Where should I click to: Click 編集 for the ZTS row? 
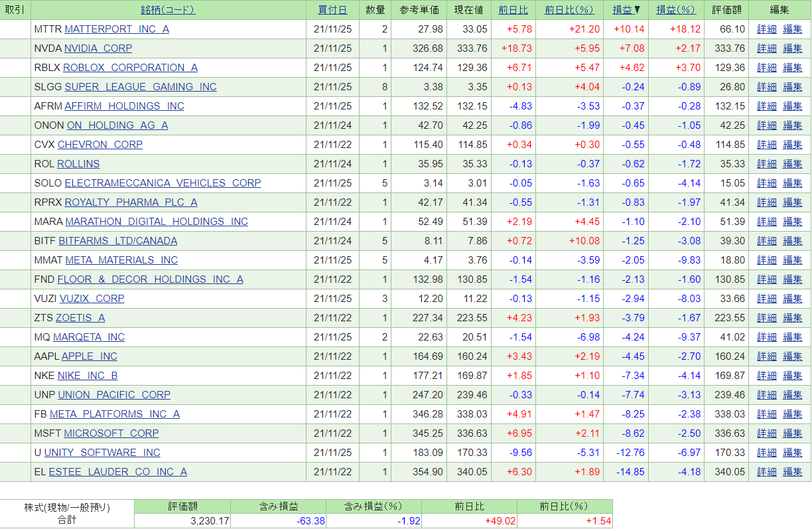[x=793, y=318]
